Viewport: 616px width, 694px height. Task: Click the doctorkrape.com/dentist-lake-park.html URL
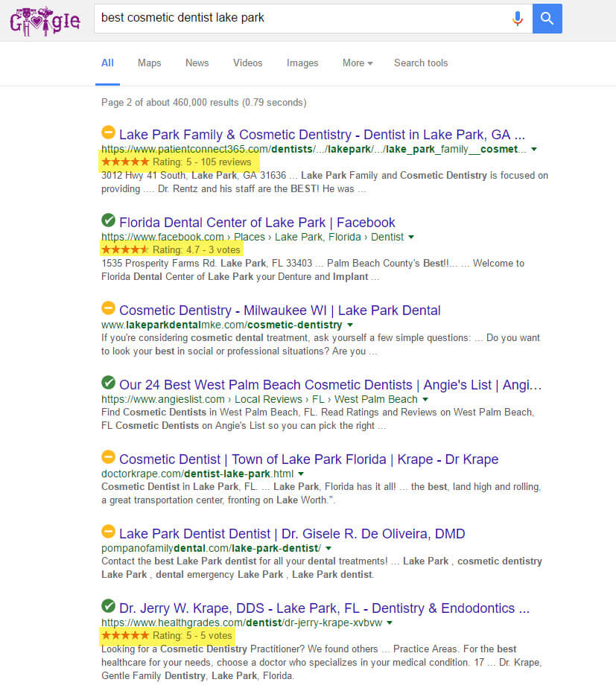(x=197, y=474)
